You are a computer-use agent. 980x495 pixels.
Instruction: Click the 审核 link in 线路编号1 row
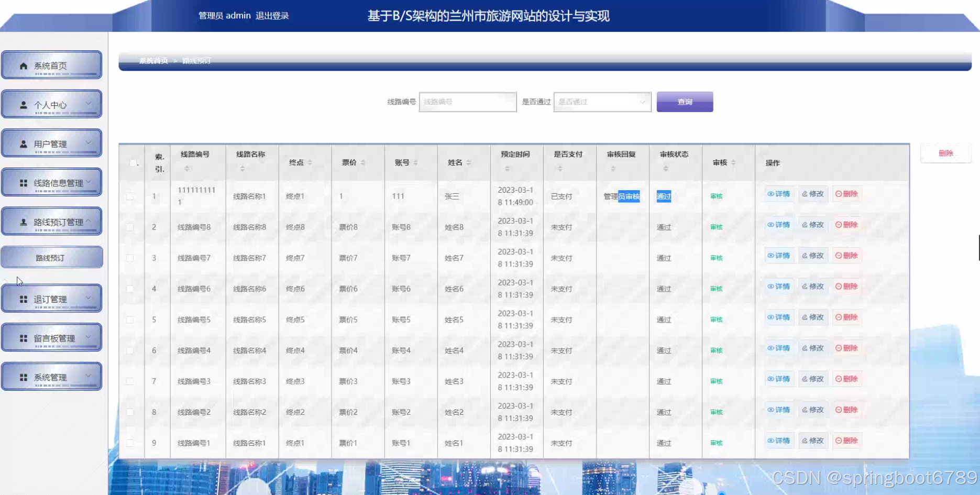[x=717, y=443]
